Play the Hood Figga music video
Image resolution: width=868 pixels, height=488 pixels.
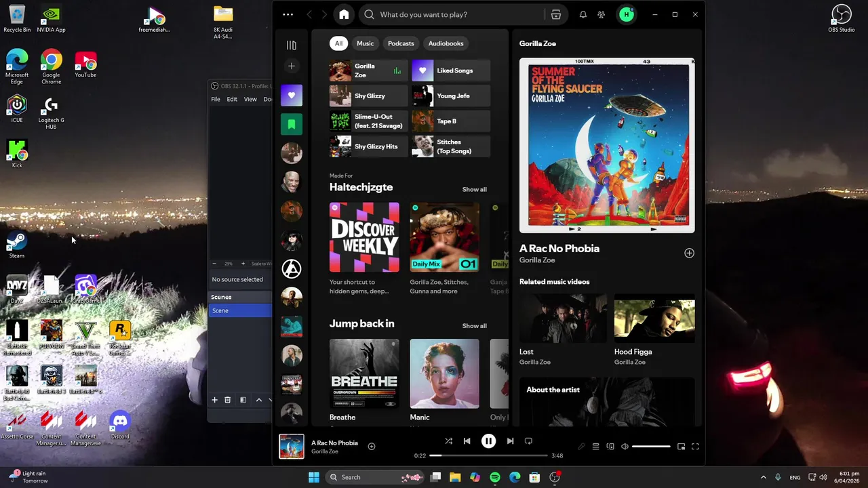654,319
